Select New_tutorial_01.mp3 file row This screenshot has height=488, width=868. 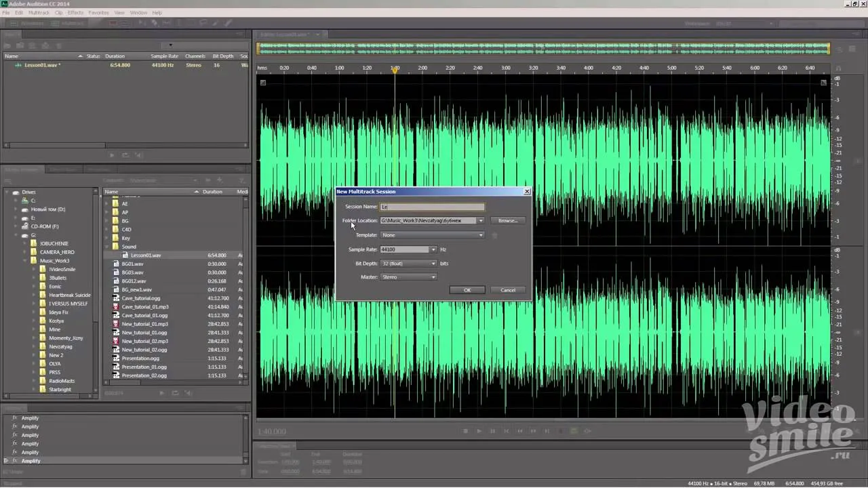[175, 324]
